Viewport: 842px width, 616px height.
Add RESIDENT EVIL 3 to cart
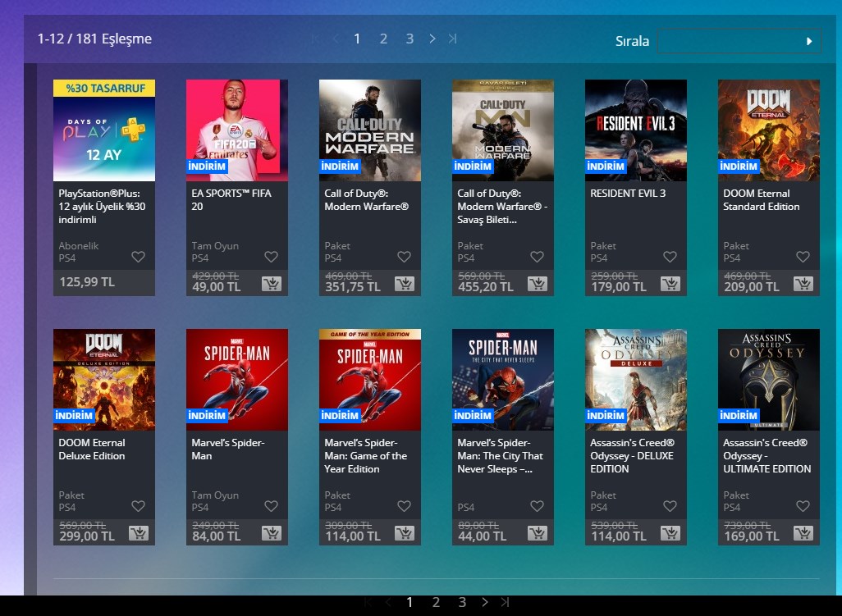point(670,283)
